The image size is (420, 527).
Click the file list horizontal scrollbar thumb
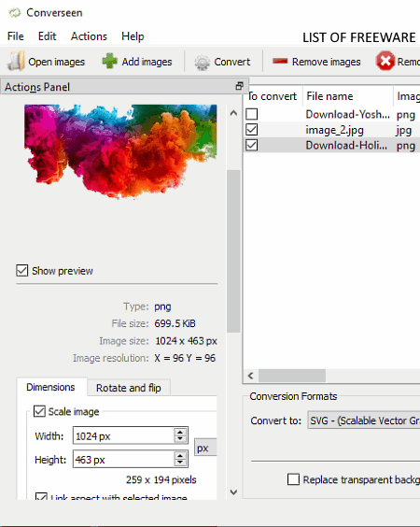tap(292, 376)
